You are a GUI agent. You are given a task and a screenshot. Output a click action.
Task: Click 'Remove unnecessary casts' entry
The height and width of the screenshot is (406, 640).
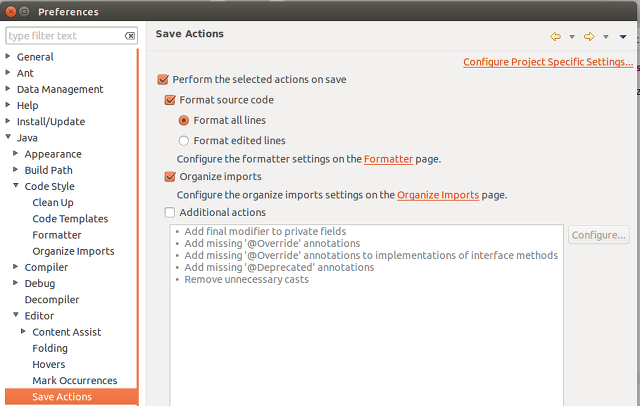point(246,280)
